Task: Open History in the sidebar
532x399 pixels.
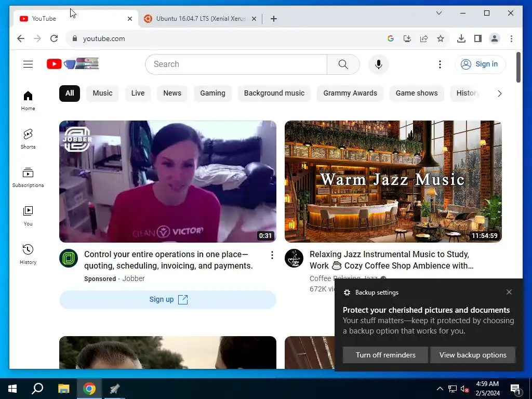Action: [28, 255]
